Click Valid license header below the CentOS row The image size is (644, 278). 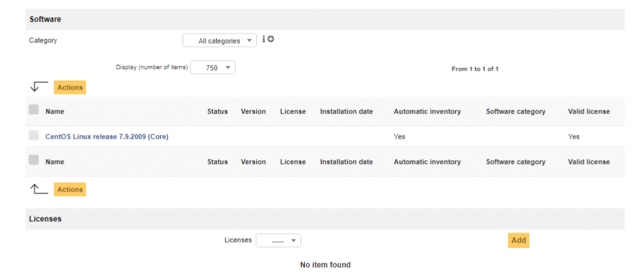coord(588,162)
